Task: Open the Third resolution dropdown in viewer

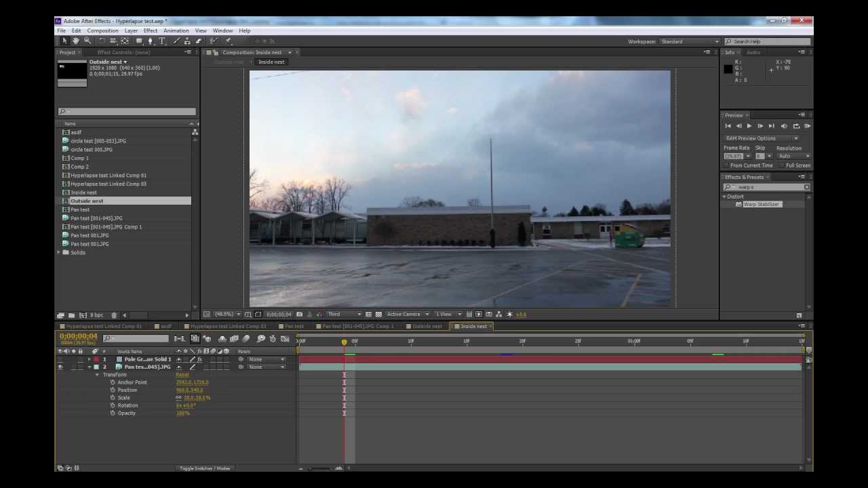Action: [344, 314]
